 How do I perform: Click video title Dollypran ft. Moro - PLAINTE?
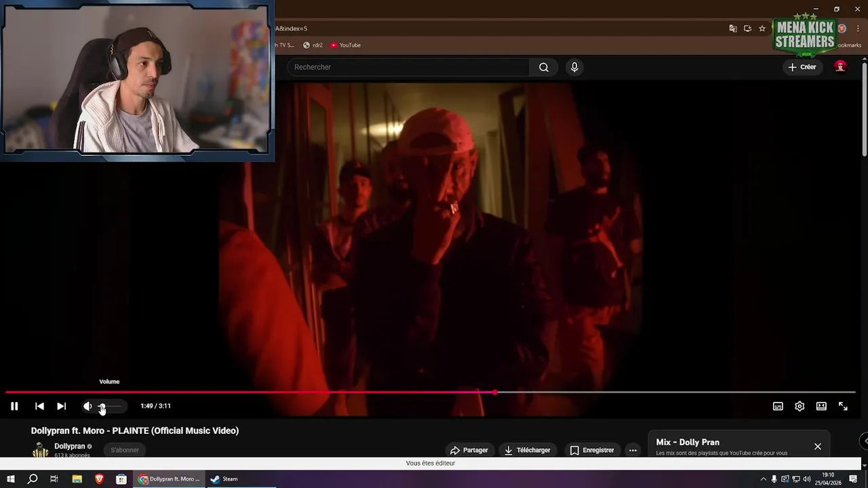pos(135,430)
